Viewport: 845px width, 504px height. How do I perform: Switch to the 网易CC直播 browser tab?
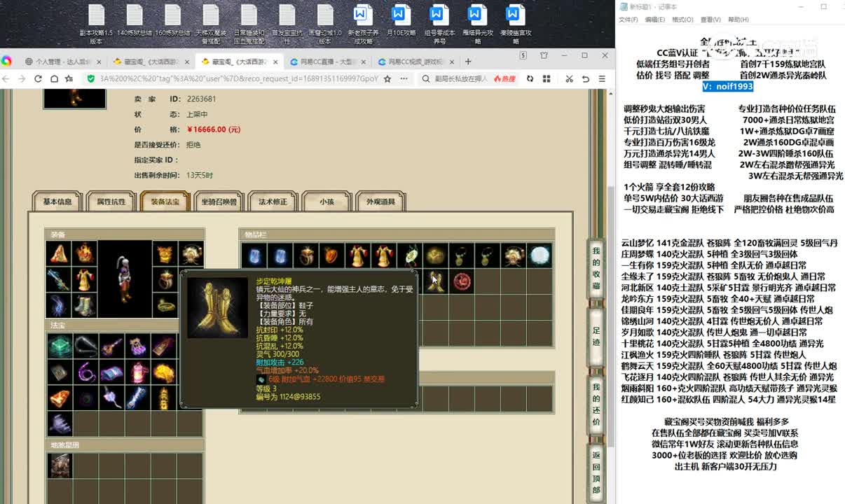pos(327,62)
